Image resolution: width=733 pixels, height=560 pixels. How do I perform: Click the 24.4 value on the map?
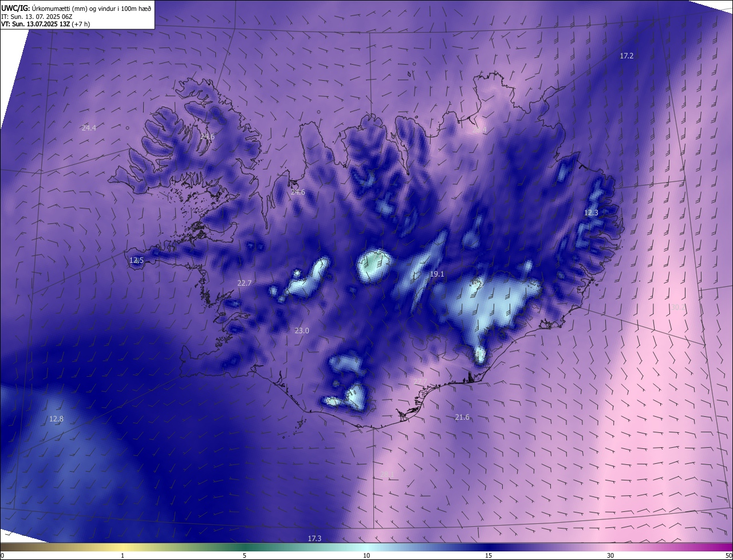pyautogui.click(x=89, y=128)
